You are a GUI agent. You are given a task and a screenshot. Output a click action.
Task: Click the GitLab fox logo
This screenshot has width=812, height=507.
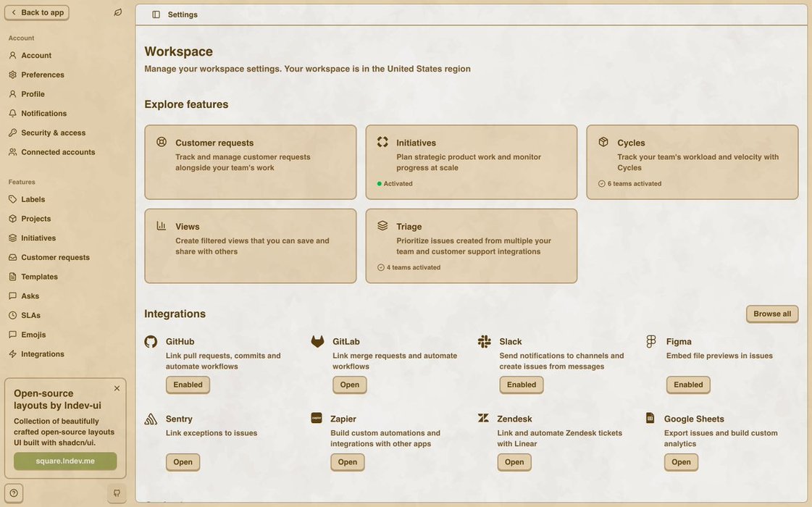(317, 341)
